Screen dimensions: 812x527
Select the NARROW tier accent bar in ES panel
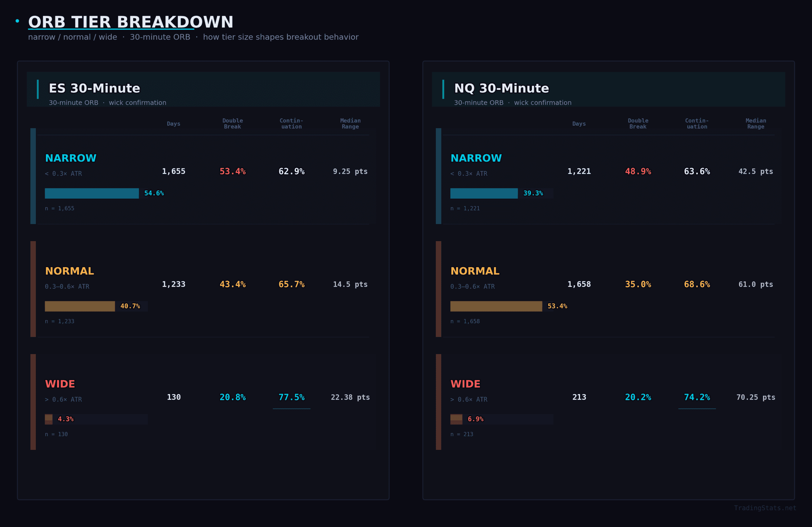(x=33, y=176)
